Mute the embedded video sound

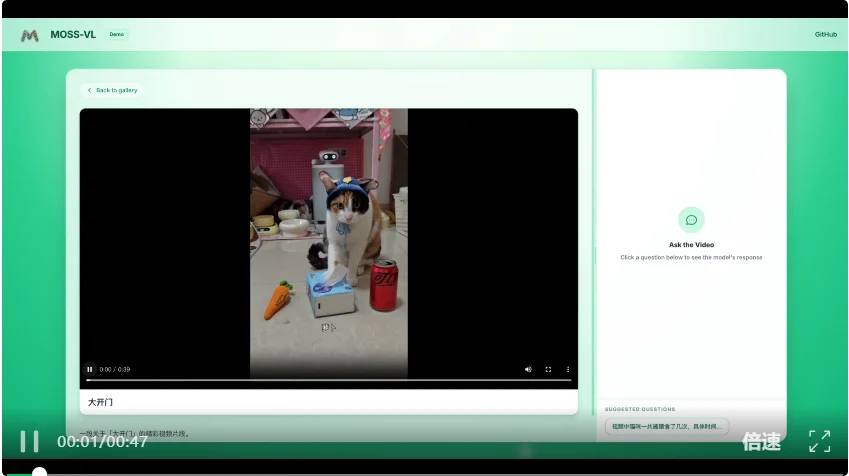[x=528, y=369]
